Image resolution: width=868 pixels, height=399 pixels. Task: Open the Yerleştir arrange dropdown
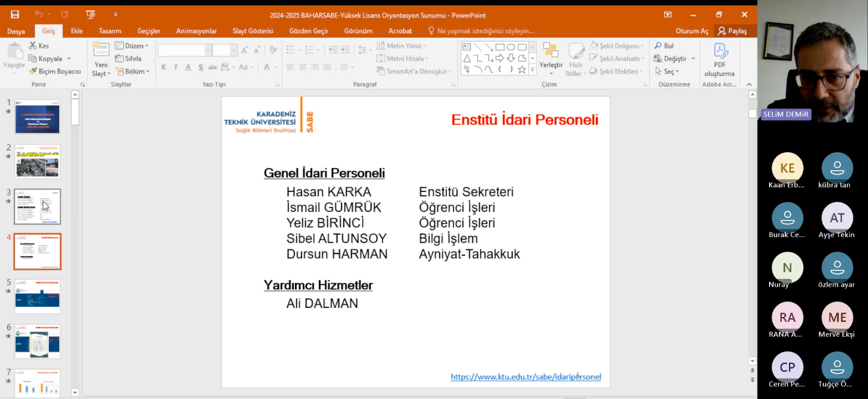550,59
